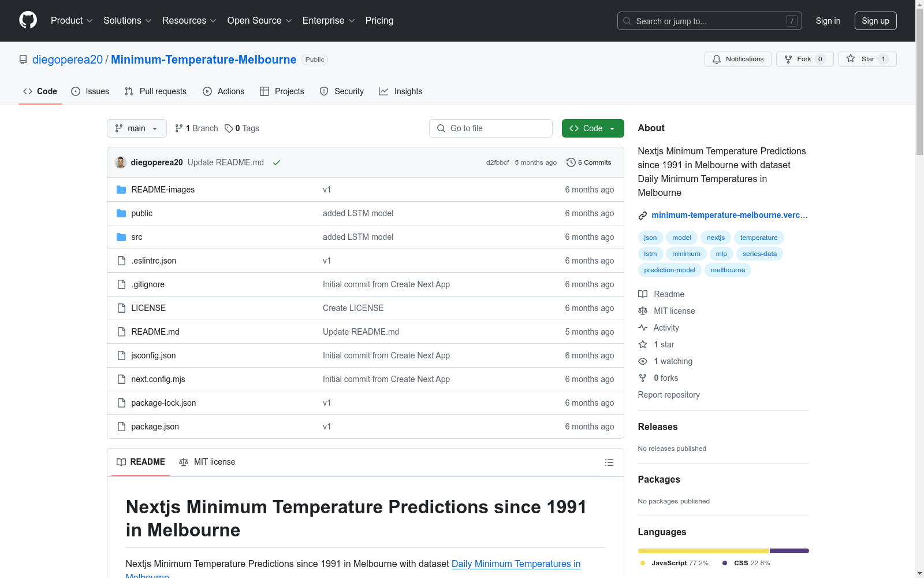The image size is (924, 578).
Task: Click the JavaScript yellow language bar segment
Action: point(703,551)
